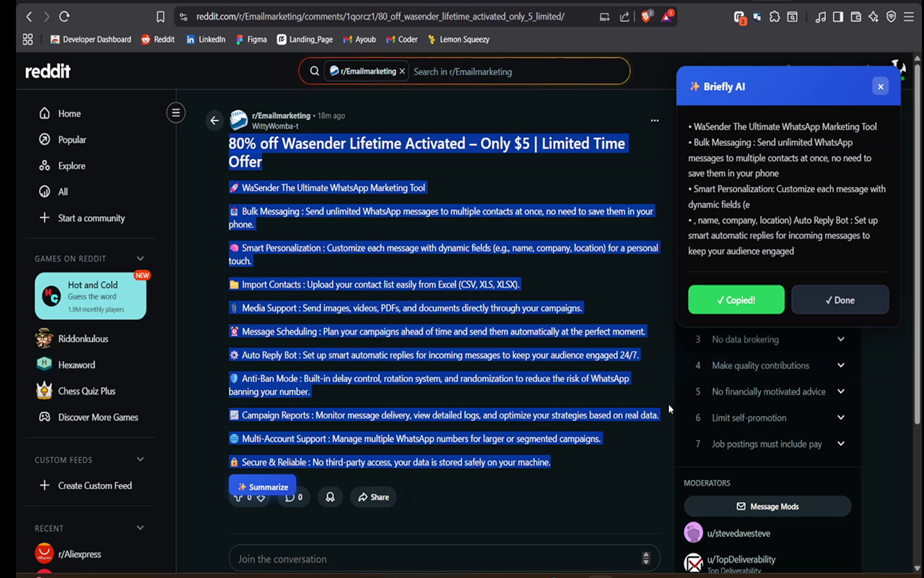Click the Summarize button
924x578 pixels.
pyautogui.click(x=262, y=486)
